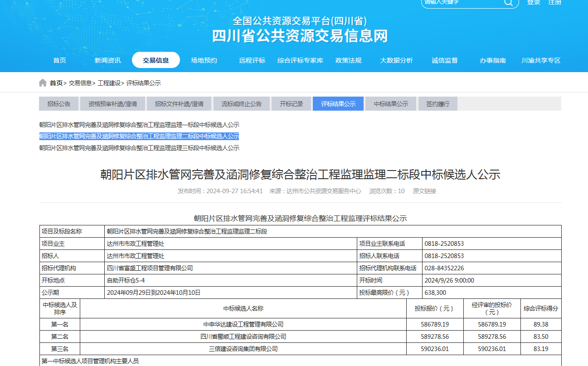Click the home icon in breadcrumb

tap(43, 83)
